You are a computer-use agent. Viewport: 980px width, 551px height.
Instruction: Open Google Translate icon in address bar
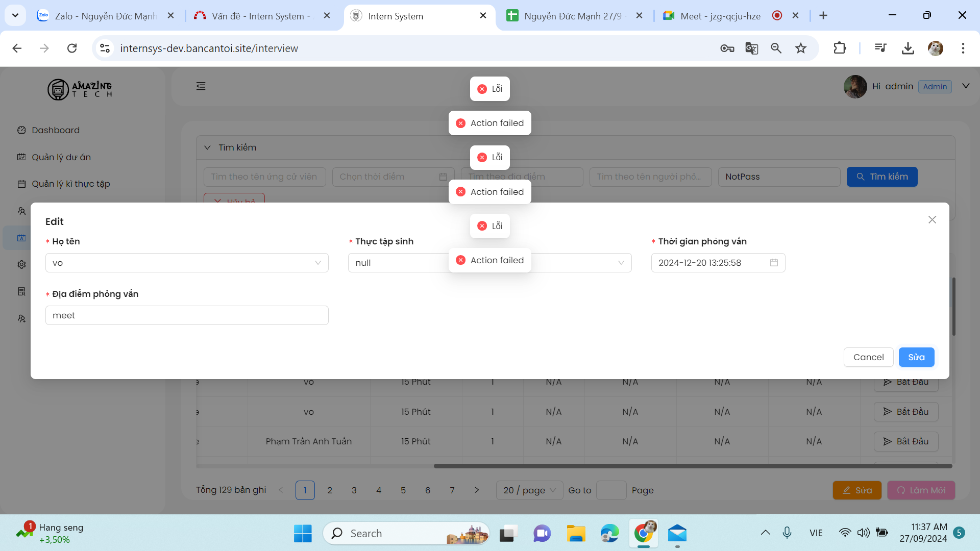pyautogui.click(x=751, y=48)
